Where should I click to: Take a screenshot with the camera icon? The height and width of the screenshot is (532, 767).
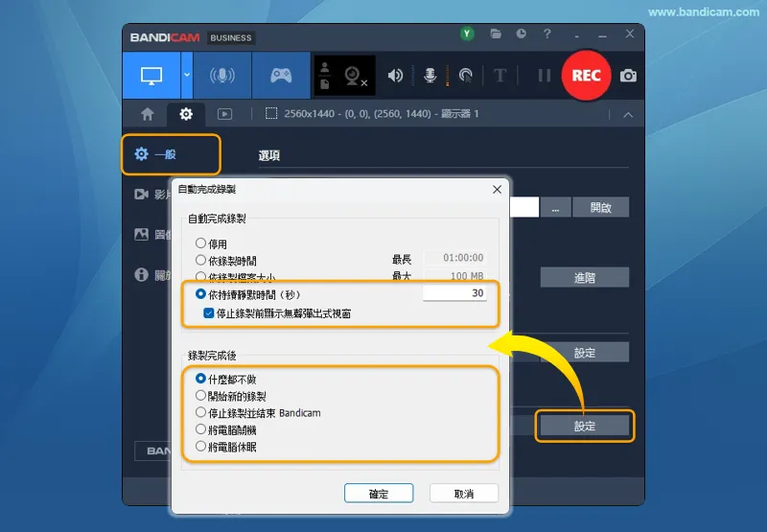coord(628,76)
